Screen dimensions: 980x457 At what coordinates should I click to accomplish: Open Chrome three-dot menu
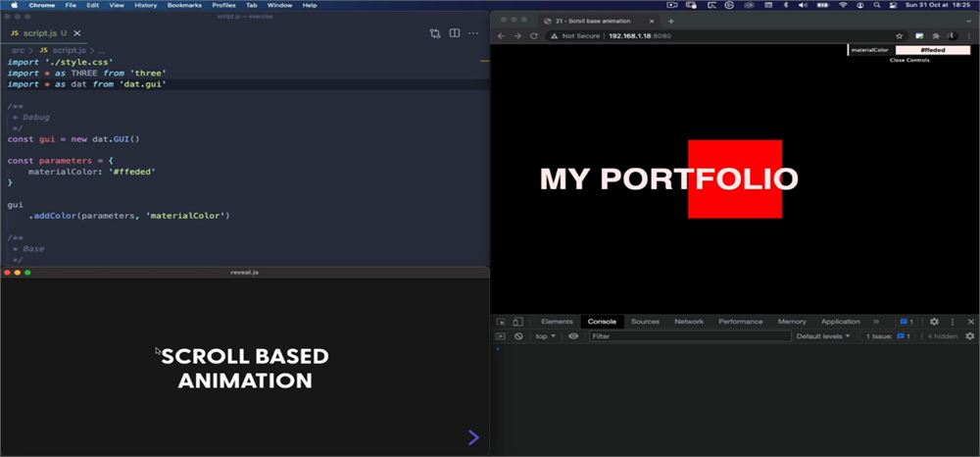click(969, 36)
